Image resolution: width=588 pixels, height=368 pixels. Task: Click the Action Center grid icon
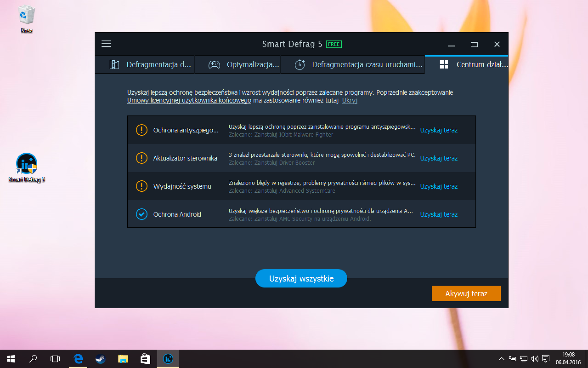pyautogui.click(x=444, y=64)
